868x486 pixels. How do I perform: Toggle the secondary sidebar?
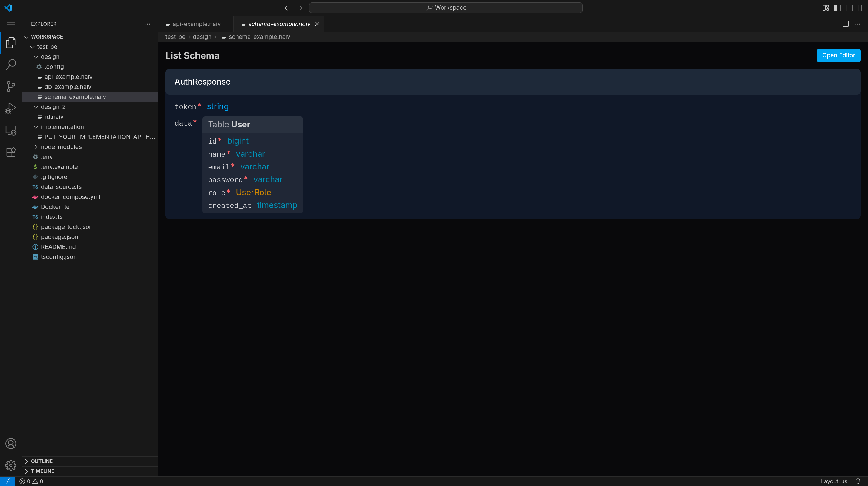[x=860, y=8]
